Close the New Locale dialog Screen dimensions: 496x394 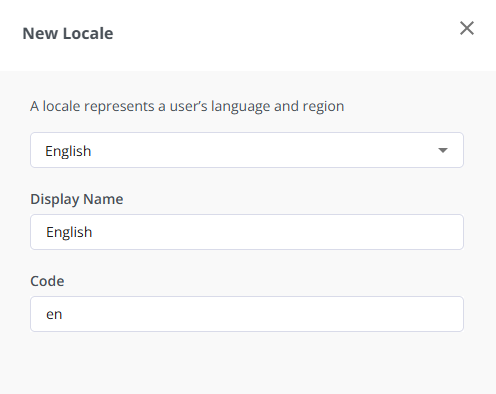pos(467,28)
